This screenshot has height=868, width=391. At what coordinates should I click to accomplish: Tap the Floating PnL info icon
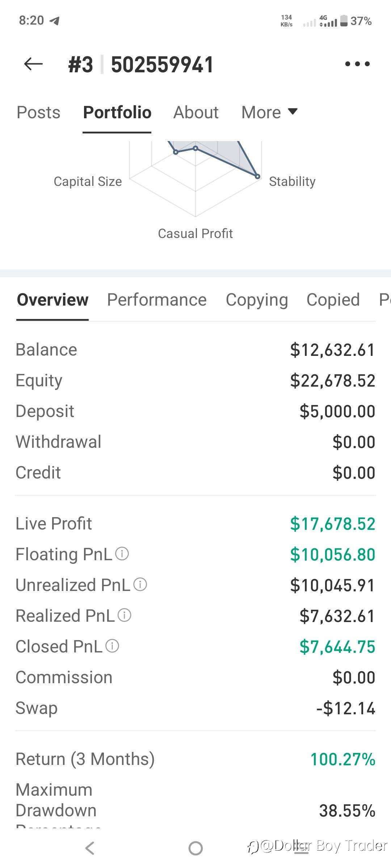(122, 554)
